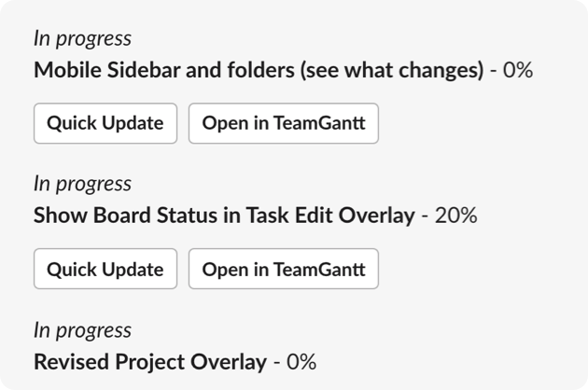This screenshot has height=390, width=588.
Task: Click Quick Update for Mobile Sidebar task
Action: 105,123
